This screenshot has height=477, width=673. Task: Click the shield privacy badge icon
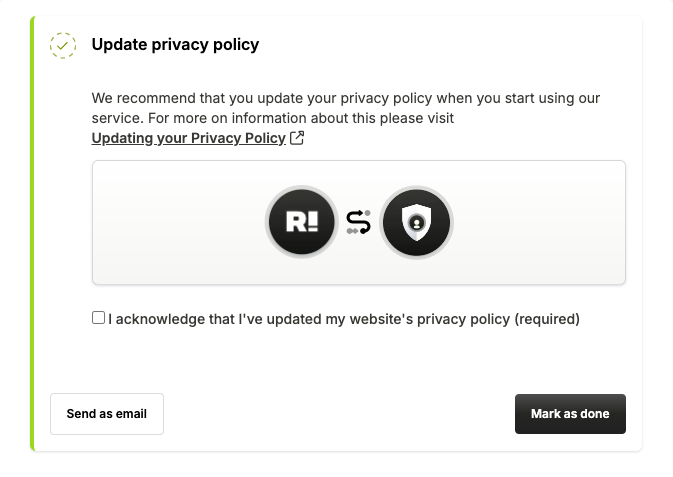pos(416,222)
